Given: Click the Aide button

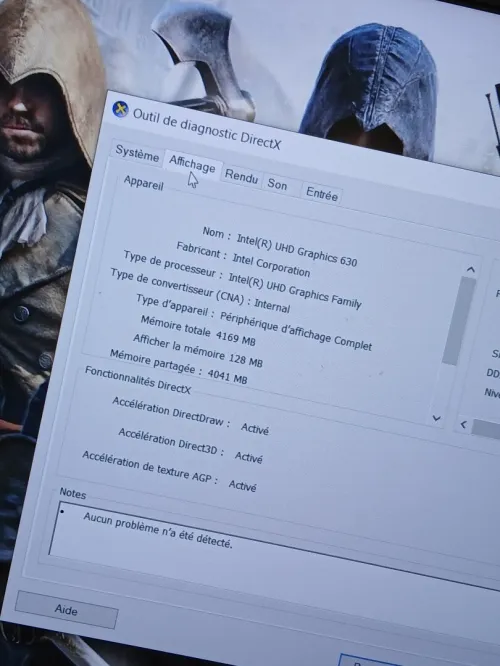Looking at the screenshot, I should click(66, 610).
